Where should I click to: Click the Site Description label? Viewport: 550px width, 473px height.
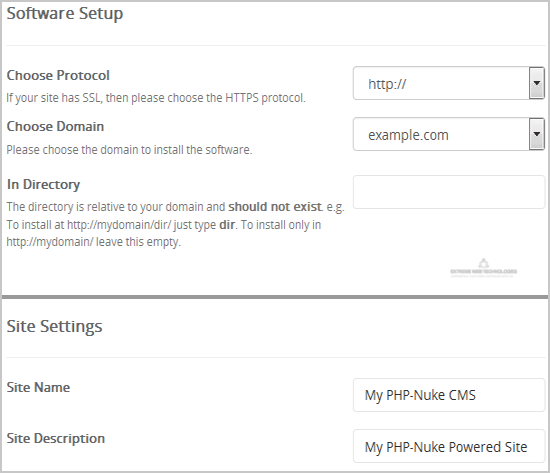[x=56, y=439]
